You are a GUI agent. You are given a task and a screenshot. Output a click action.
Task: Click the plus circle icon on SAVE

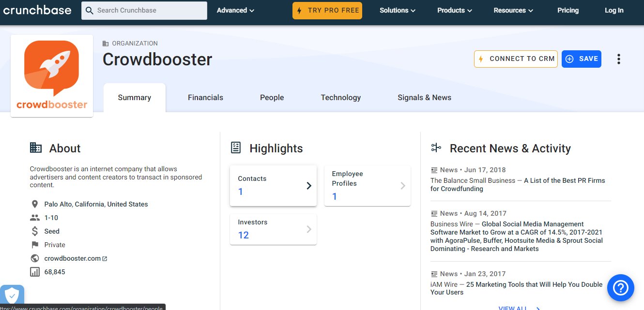pos(569,59)
